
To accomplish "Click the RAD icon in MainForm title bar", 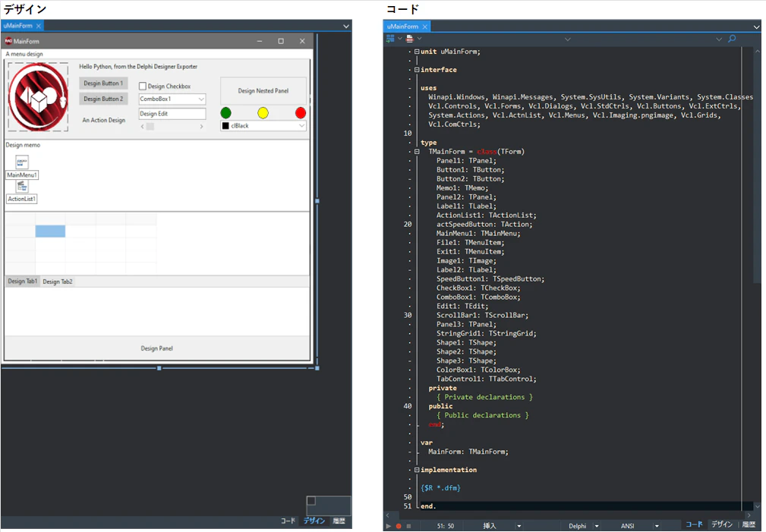I will tap(8, 41).
